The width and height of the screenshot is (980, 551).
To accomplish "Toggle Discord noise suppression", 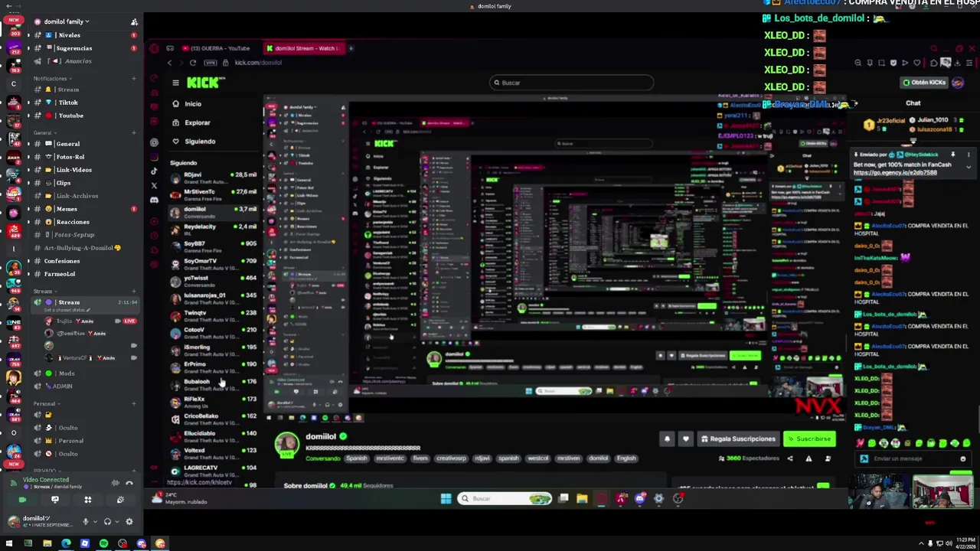I will [x=115, y=483].
